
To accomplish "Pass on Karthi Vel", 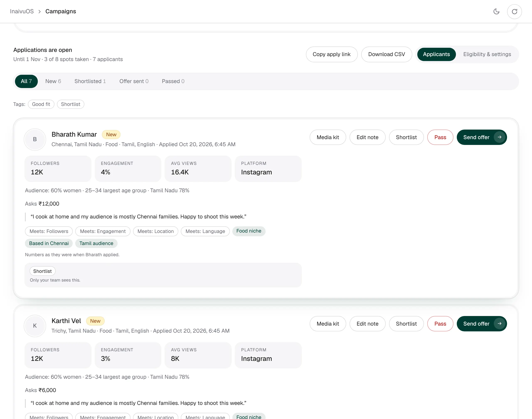I will pos(440,323).
